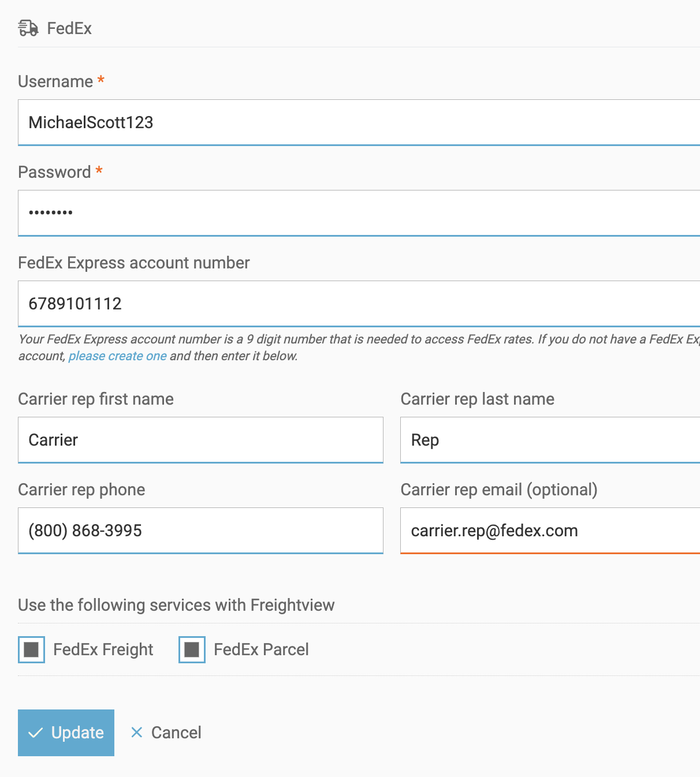700x777 pixels.
Task: Toggle the FedEx Parcel checkbox
Action: coord(192,649)
